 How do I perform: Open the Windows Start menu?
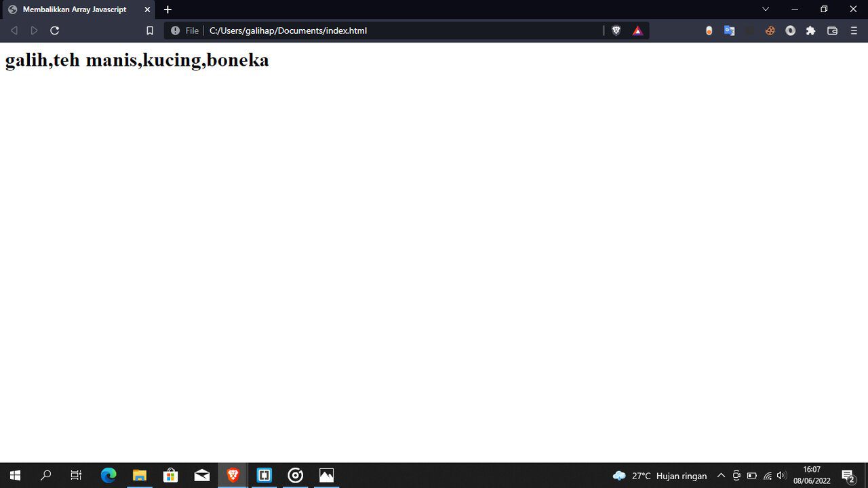[15, 475]
